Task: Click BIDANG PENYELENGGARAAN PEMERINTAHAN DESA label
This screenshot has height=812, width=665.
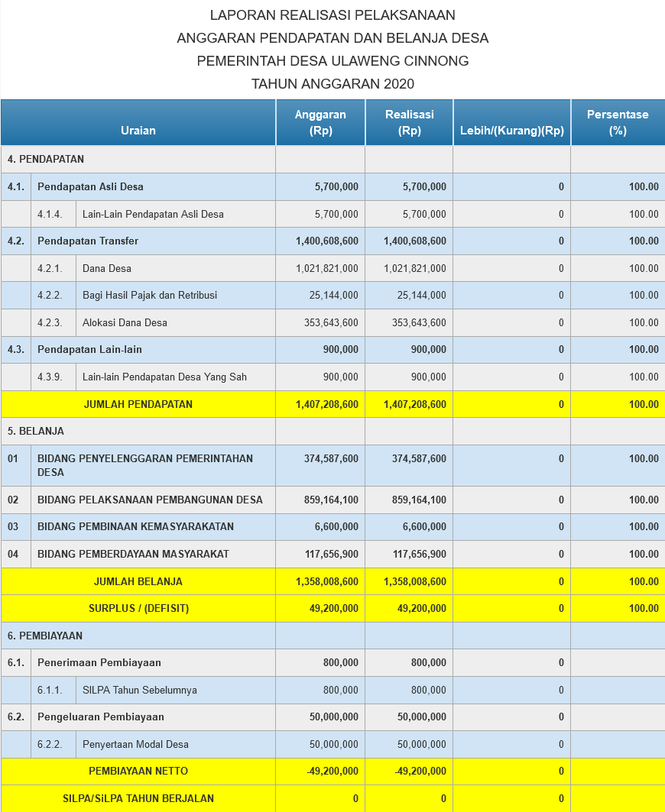Action: (x=145, y=465)
